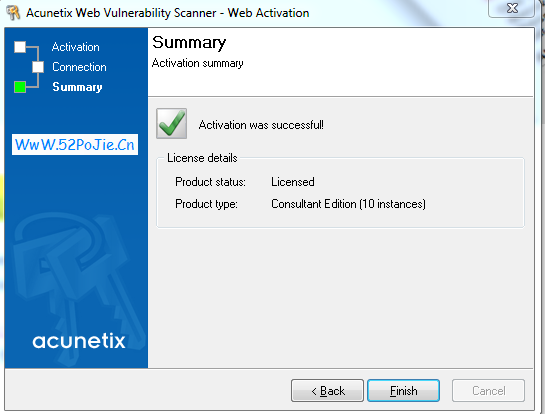Close the Web Activation window
This screenshot has width=545, height=414.
511,8
